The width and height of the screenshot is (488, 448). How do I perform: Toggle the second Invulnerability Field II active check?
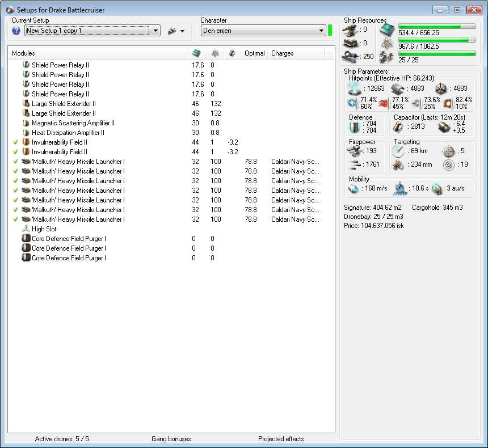tap(15, 152)
